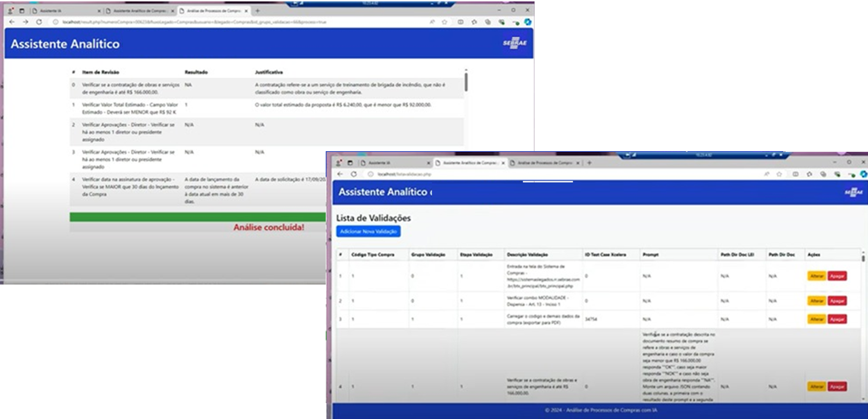
Task: Switch to Assistente IA tab in upper window
Action: pyautogui.click(x=50, y=11)
